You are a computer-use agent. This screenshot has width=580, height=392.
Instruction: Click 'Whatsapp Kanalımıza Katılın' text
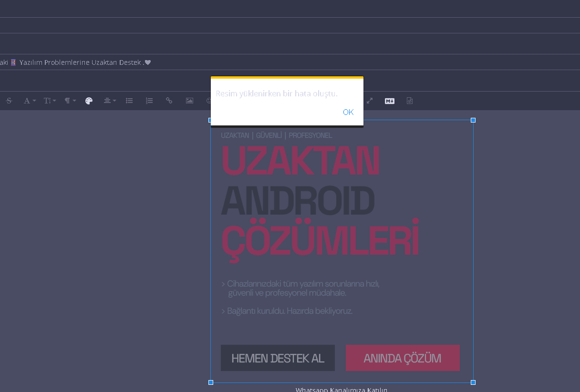[342, 390]
